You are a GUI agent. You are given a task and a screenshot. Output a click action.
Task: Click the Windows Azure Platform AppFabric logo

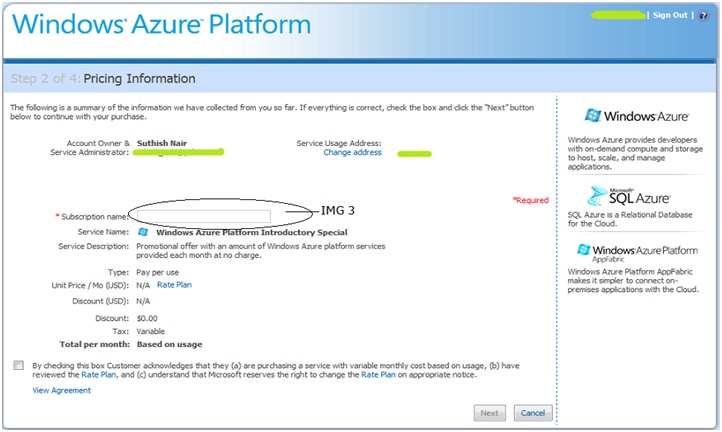coord(631,253)
